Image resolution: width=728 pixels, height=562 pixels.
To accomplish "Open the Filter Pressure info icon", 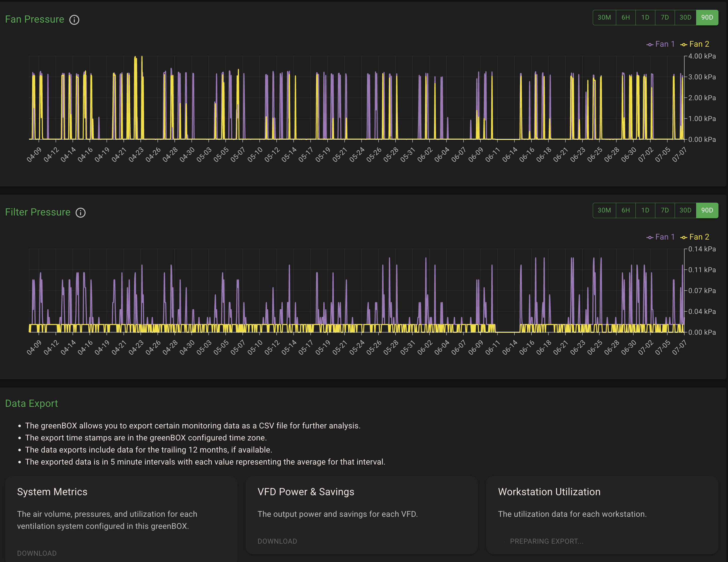I will 80,212.
